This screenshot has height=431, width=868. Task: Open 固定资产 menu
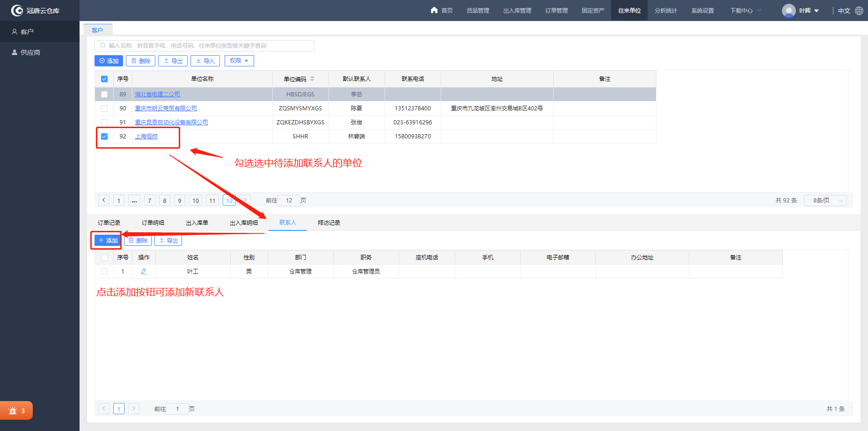(x=593, y=10)
